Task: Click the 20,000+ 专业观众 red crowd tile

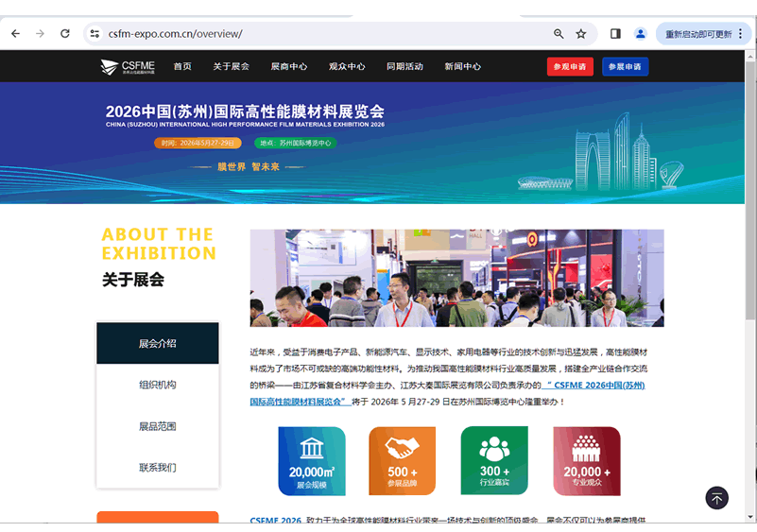Action: pyautogui.click(x=587, y=461)
